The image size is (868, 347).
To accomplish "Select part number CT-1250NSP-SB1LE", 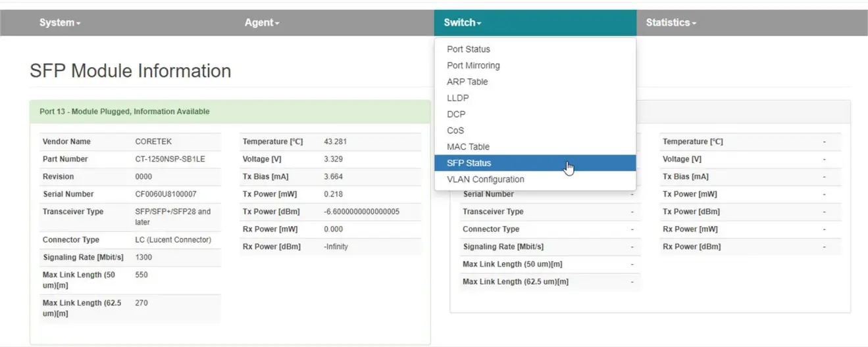I will pyautogui.click(x=170, y=159).
